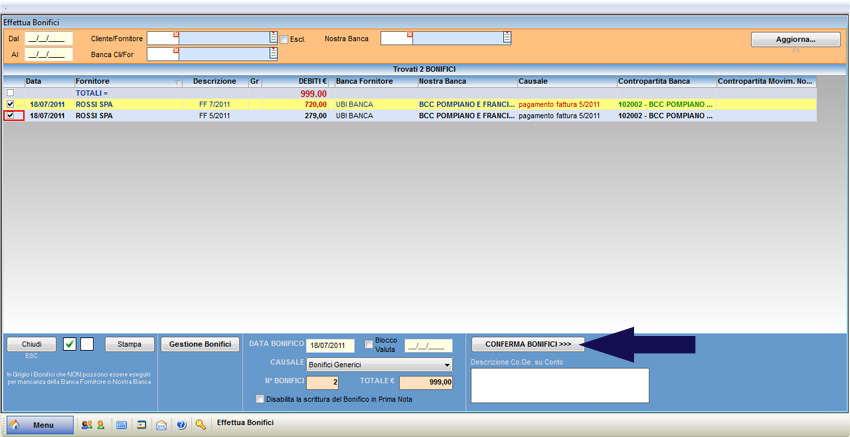The image size is (850, 437).
Task: Click the two-people users icon in bottom toolbar
Action: pyautogui.click(x=86, y=425)
